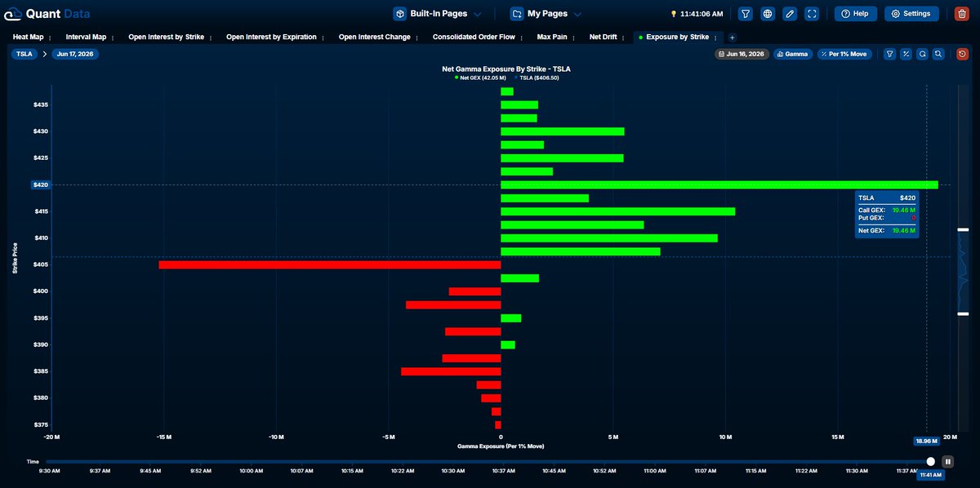The width and height of the screenshot is (980, 488).
Task: Click the pencil edit page icon
Action: point(789,14)
